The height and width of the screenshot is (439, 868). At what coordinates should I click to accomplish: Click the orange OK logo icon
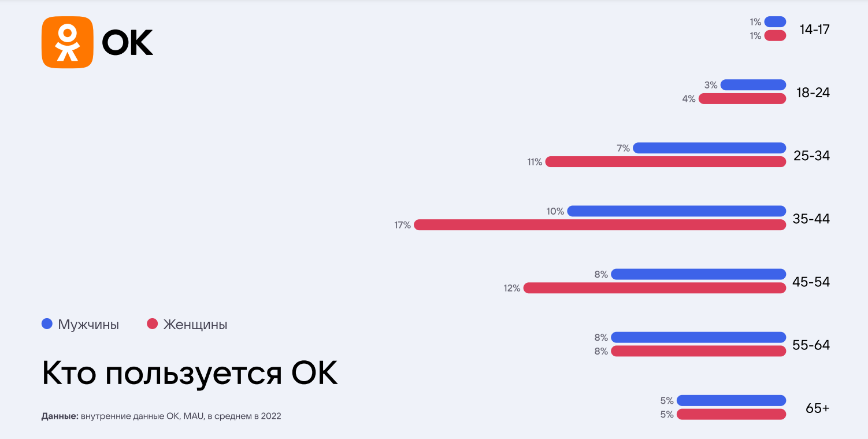pos(67,42)
